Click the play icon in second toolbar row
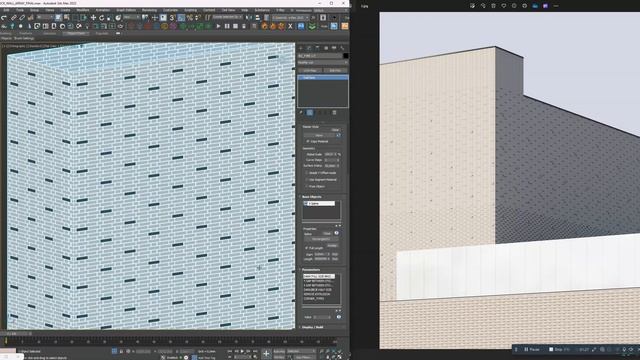 pyautogui.click(x=218, y=26)
